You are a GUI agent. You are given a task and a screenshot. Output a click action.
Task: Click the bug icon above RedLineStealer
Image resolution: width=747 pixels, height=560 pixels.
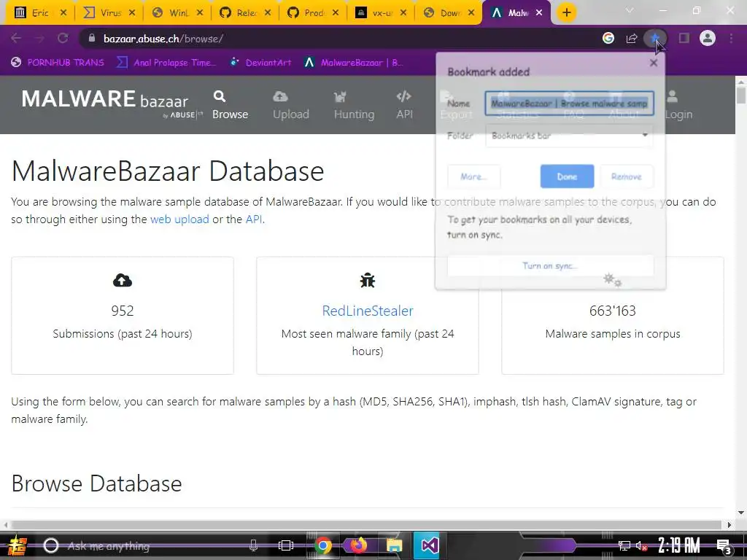tap(368, 281)
